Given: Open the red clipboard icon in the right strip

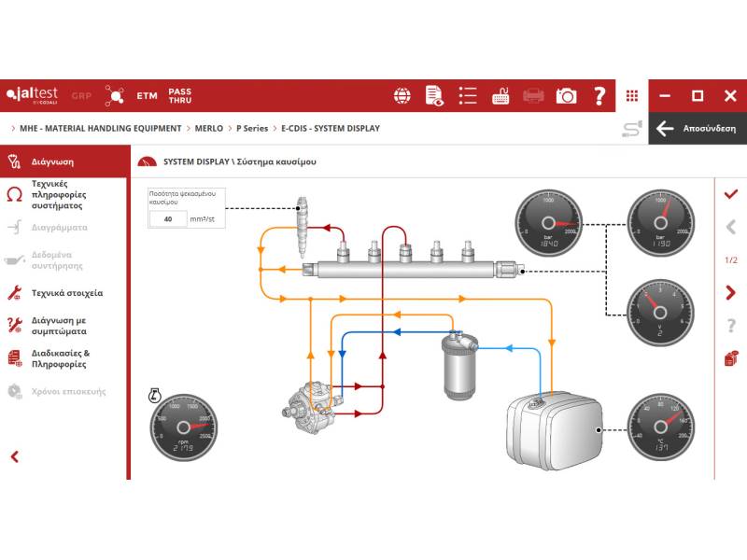Looking at the screenshot, I should 731,358.
